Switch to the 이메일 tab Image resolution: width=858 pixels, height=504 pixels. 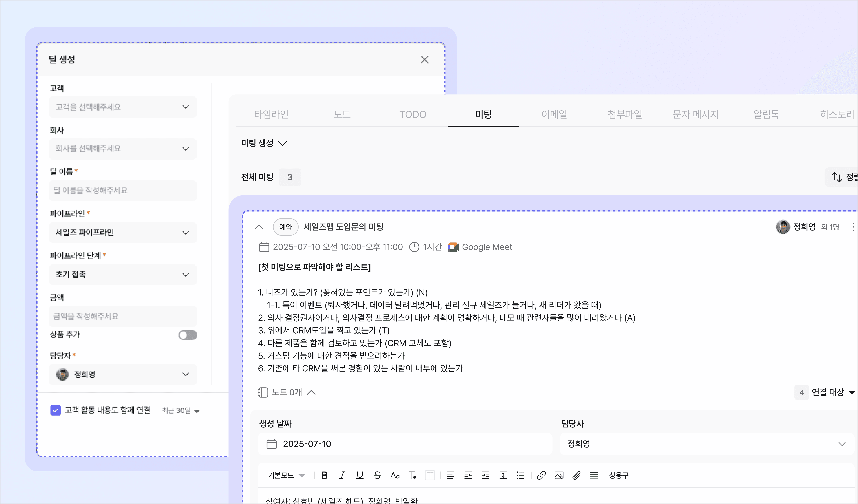(x=554, y=114)
